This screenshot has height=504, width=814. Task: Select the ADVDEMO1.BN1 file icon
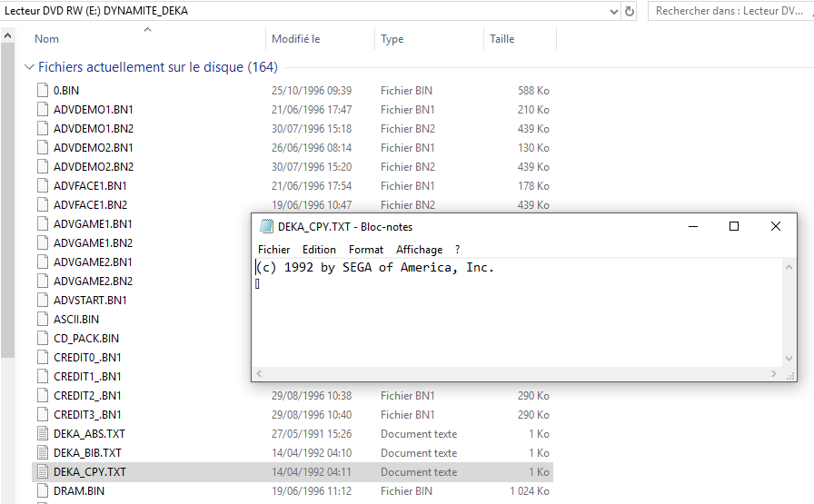(x=43, y=110)
